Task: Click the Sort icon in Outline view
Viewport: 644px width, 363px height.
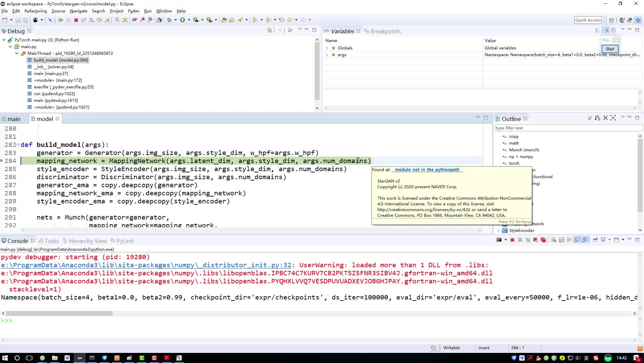Action: pos(597,118)
